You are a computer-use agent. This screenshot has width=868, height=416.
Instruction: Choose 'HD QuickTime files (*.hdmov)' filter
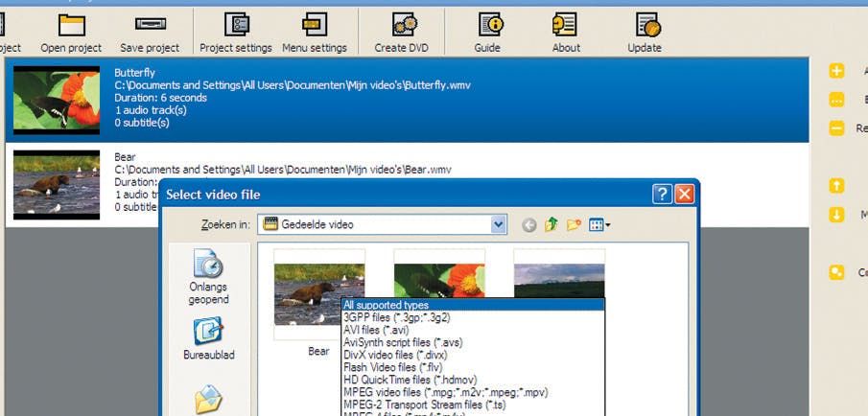473,380
